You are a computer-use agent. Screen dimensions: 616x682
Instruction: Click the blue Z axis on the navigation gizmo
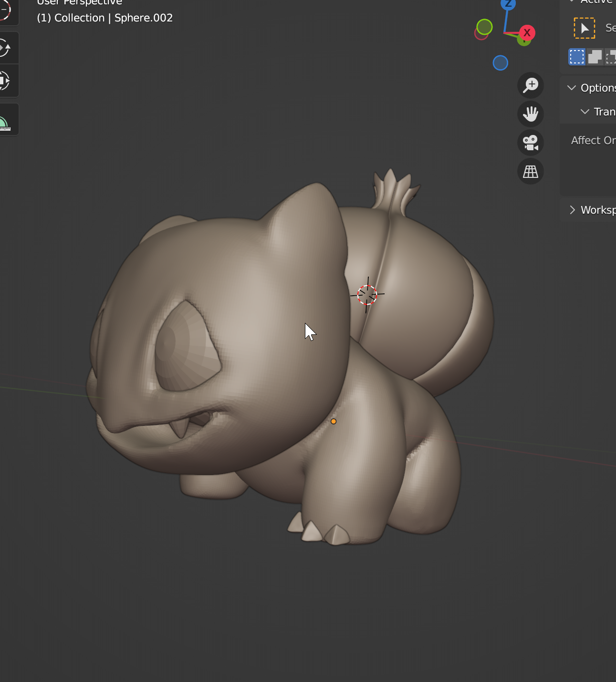click(x=508, y=4)
